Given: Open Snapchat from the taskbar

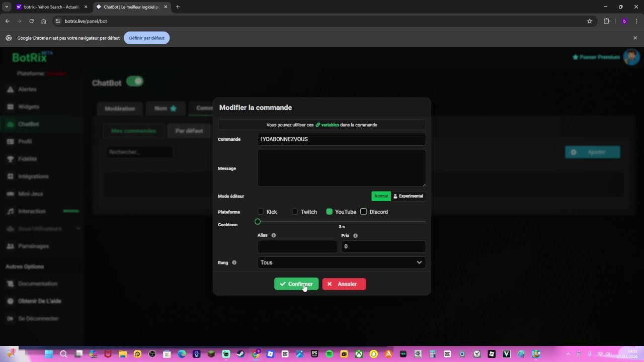Looking at the screenshot, I should pyautogui.click(x=373, y=354).
